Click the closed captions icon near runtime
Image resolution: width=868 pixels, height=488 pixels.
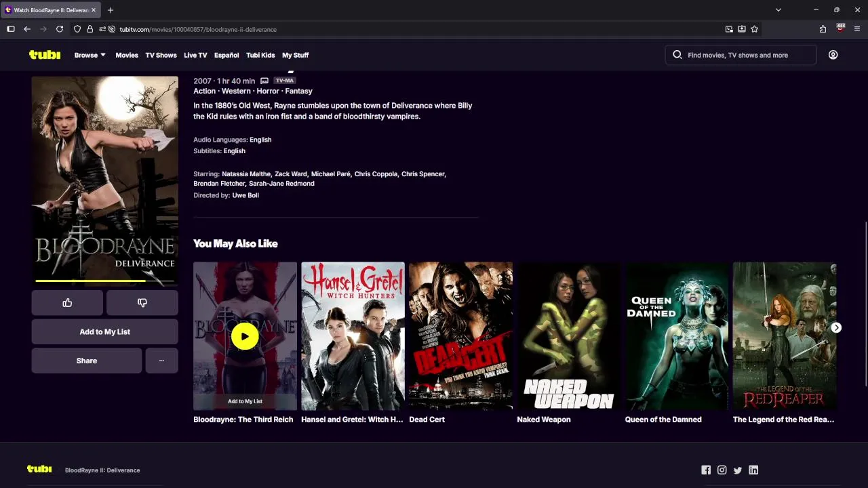(x=264, y=81)
